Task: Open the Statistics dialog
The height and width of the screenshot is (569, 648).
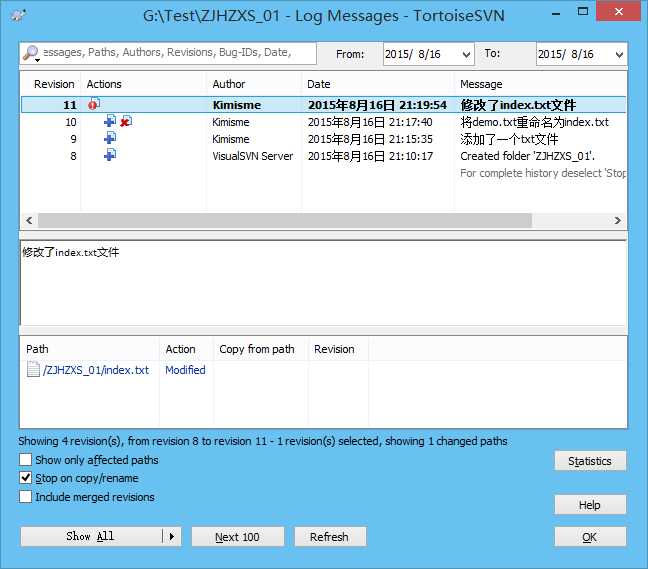Action: point(590,461)
